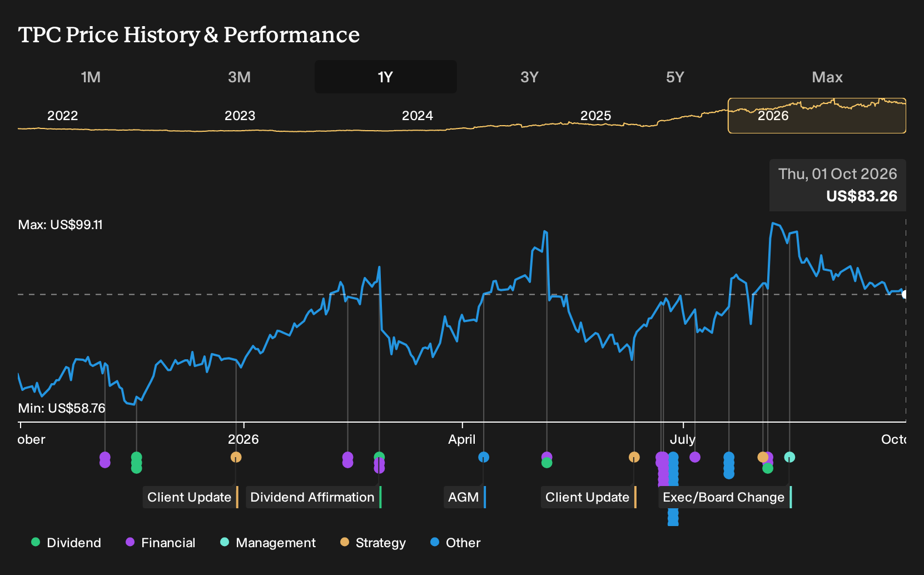Click the 2024 label on the overview strip
Image resolution: width=924 pixels, height=575 pixels.
click(x=418, y=116)
